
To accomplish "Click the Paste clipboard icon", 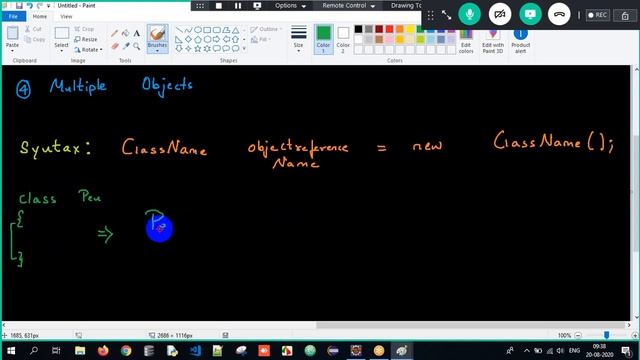I will point(12,34).
